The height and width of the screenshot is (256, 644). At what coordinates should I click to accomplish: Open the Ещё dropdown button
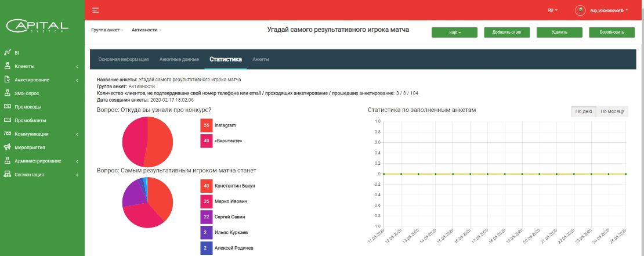(x=454, y=33)
